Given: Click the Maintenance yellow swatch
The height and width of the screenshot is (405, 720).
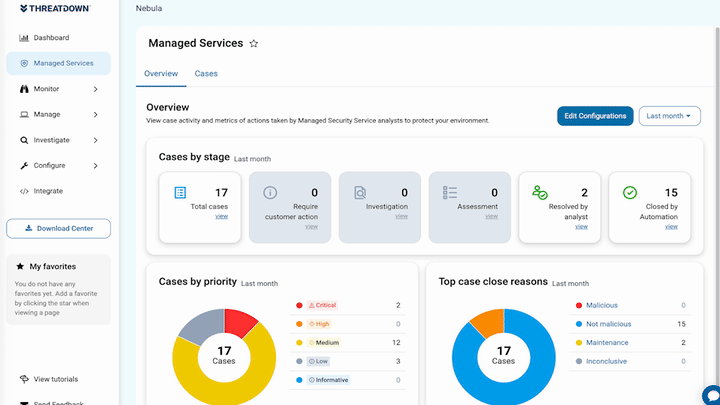Looking at the screenshot, I should click(x=579, y=343).
